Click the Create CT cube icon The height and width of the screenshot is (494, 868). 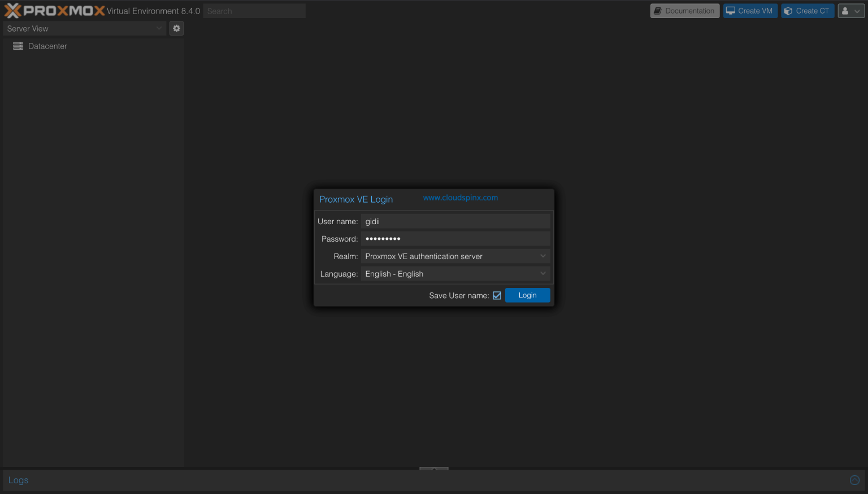point(788,10)
